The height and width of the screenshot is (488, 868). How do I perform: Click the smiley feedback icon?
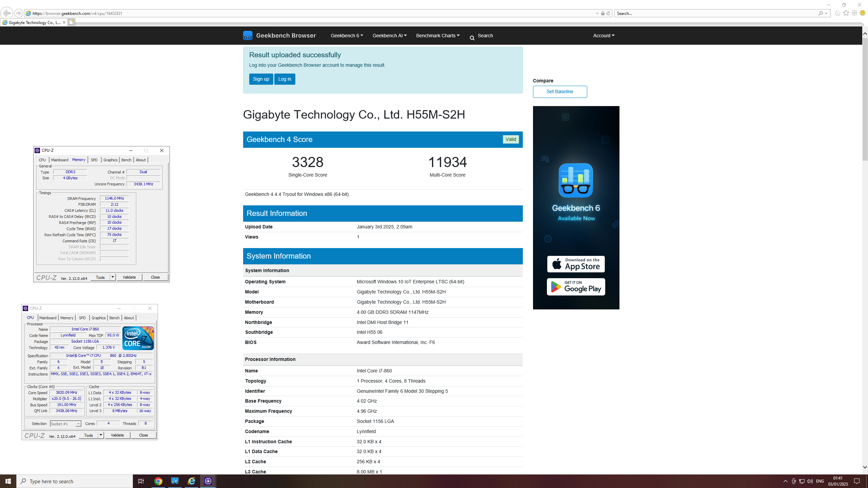pos(863,13)
